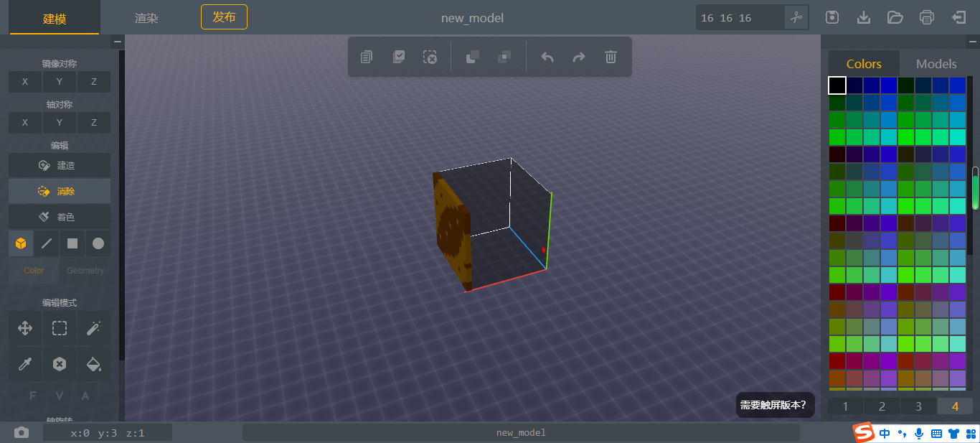Choose the move tool in 编辑模式
This screenshot has width=980, height=443.
click(x=25, y=328)
